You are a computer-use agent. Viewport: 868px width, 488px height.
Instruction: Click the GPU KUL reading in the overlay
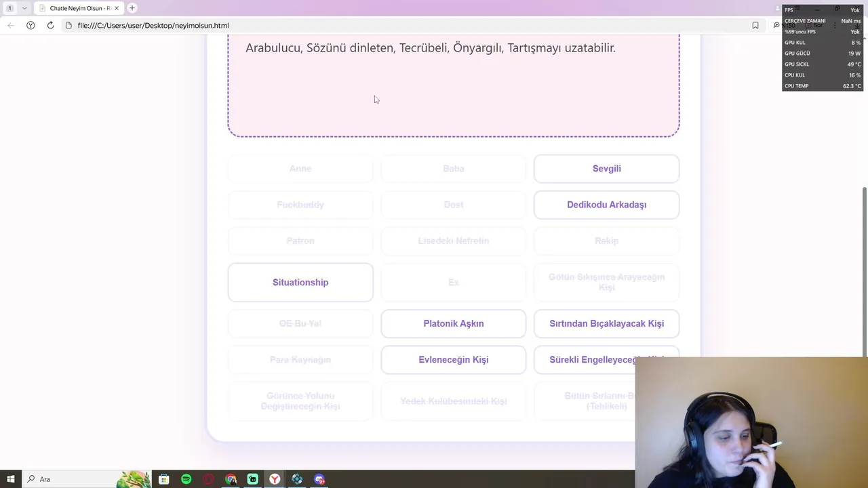[822, 43]
